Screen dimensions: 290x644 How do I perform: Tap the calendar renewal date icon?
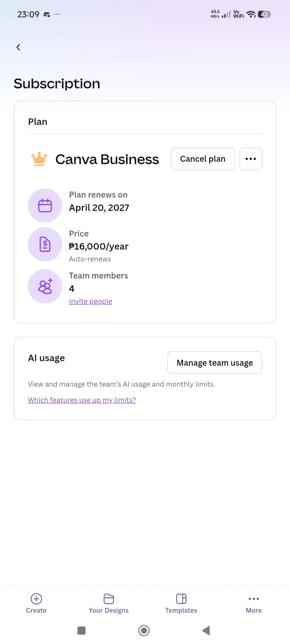45,205
